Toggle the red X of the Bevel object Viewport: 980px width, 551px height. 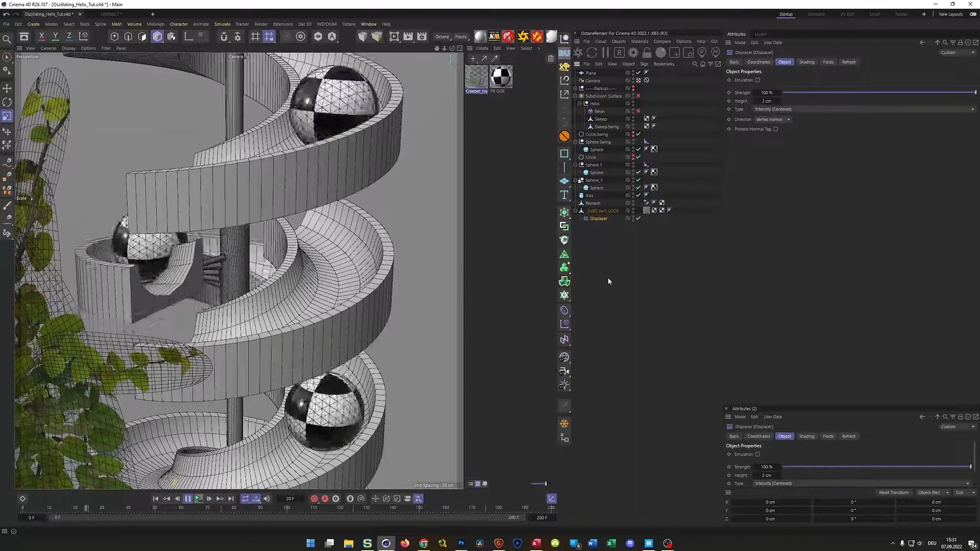638,111
